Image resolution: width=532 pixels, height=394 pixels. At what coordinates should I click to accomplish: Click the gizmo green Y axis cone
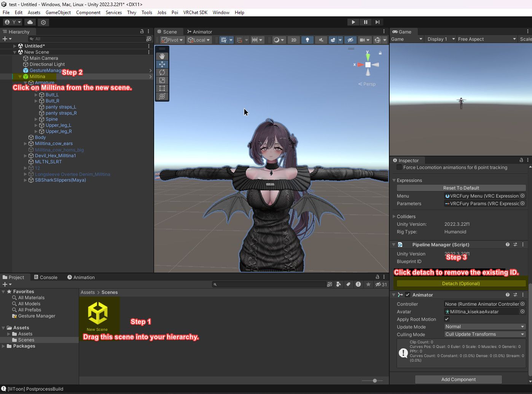pyautogui.click(x=368, y=57)
